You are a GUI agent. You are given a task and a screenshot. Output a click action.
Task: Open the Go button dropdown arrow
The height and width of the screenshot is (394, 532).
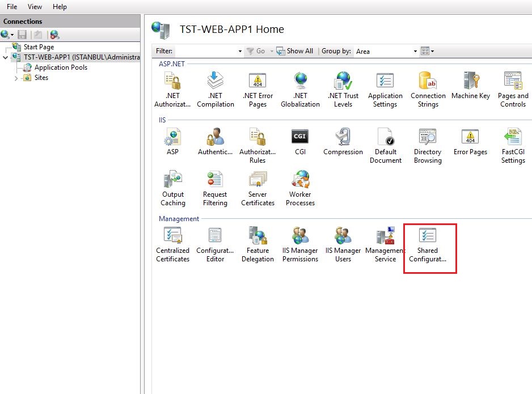[272, 51]
